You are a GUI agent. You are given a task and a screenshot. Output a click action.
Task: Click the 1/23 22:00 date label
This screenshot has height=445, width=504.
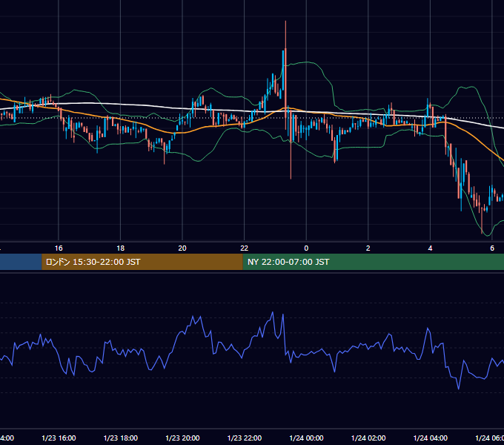pyautogui.click(x=245, y=438)
